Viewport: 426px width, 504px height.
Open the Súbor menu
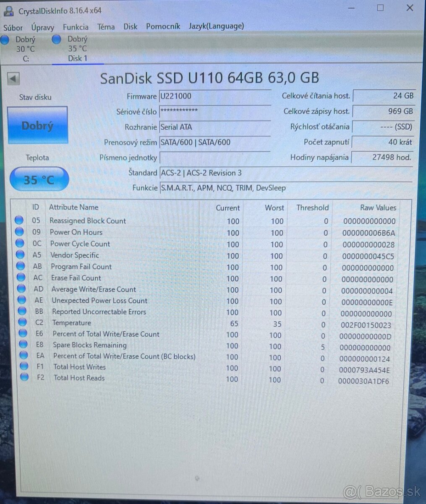13,28
